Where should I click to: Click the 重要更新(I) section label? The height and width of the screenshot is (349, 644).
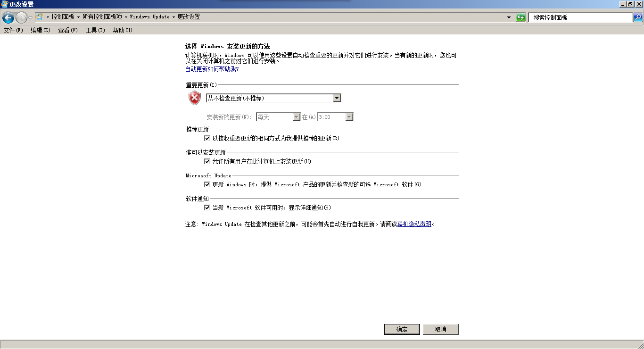tap(201, 85)
